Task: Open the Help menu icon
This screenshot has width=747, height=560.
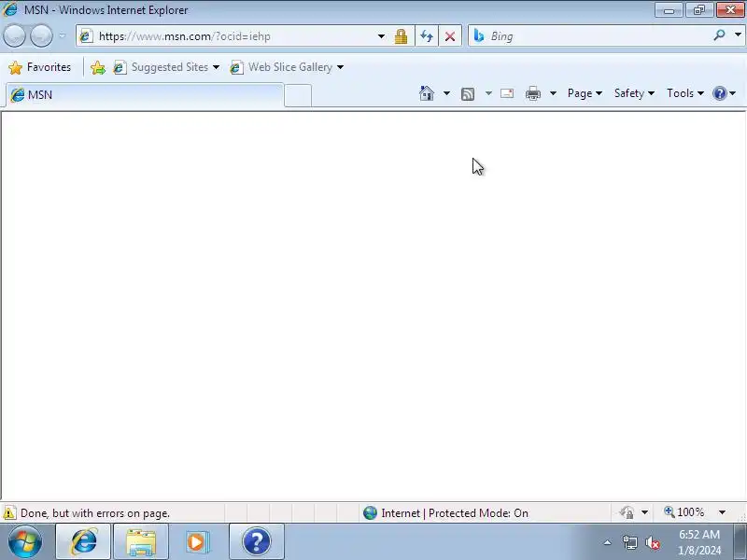Action: click(725, 93)
